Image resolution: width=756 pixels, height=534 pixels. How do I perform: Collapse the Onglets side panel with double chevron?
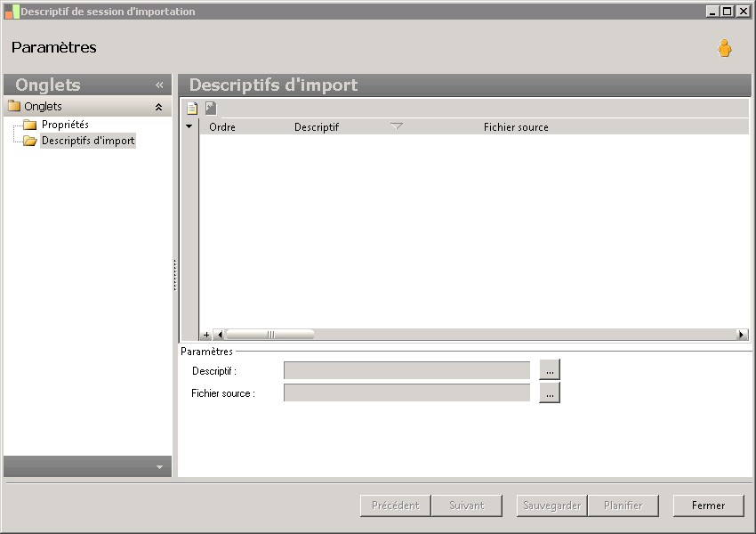coord(159,85)
